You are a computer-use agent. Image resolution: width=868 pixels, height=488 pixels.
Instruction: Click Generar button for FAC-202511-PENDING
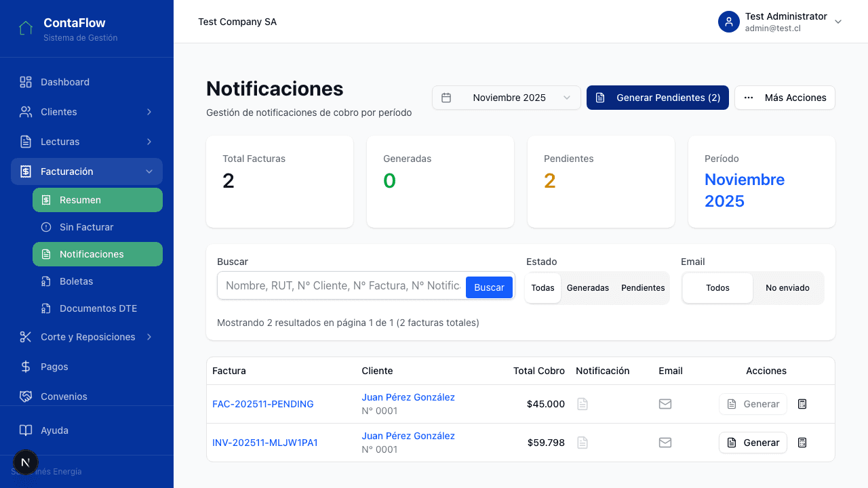pos(753,404)
